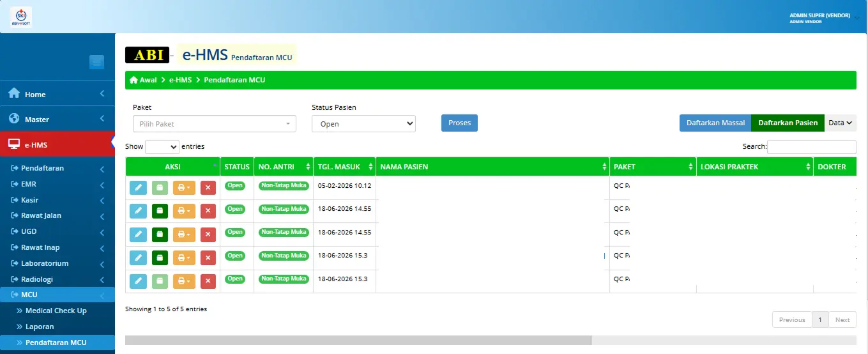Go to Medical Check Up submenu
Screen dimensions: 868x354
click(x=56, y=311)
